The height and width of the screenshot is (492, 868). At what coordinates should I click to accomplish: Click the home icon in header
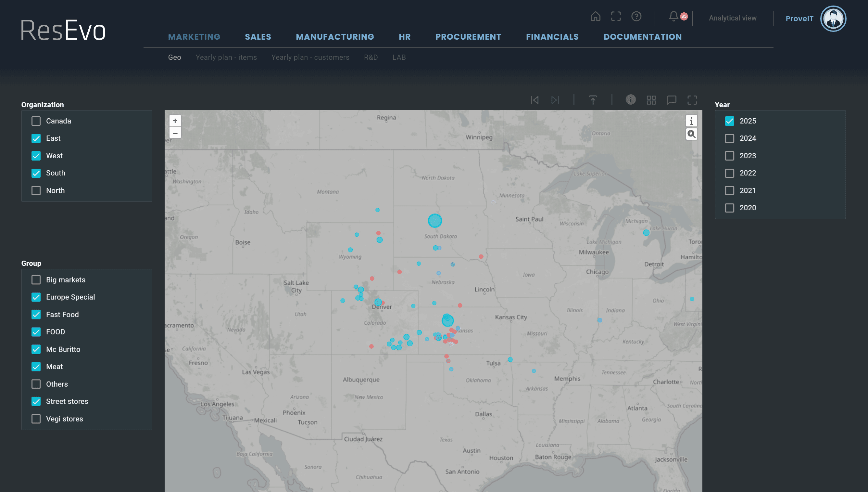pyautogui.click(x=595, y=16)
